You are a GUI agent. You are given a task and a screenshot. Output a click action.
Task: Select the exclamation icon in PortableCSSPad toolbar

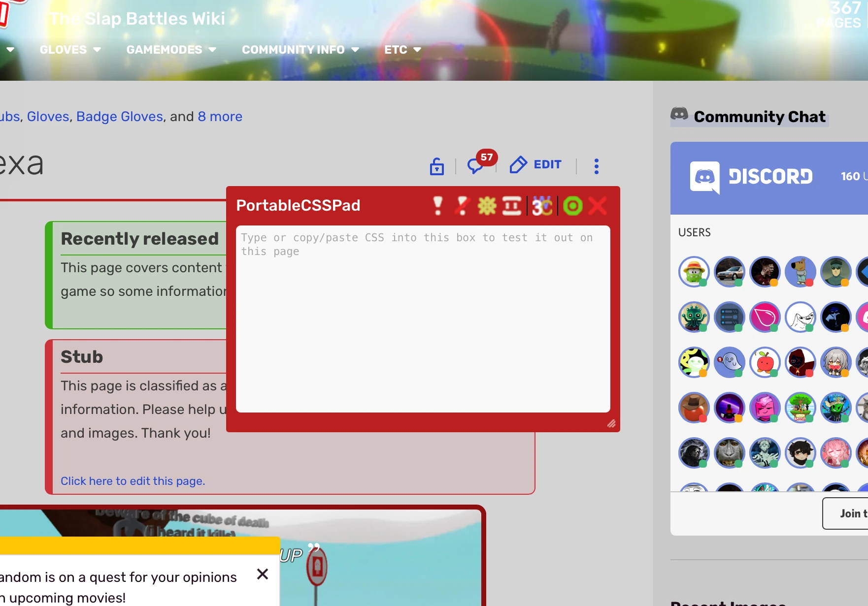tap(437, 206)
